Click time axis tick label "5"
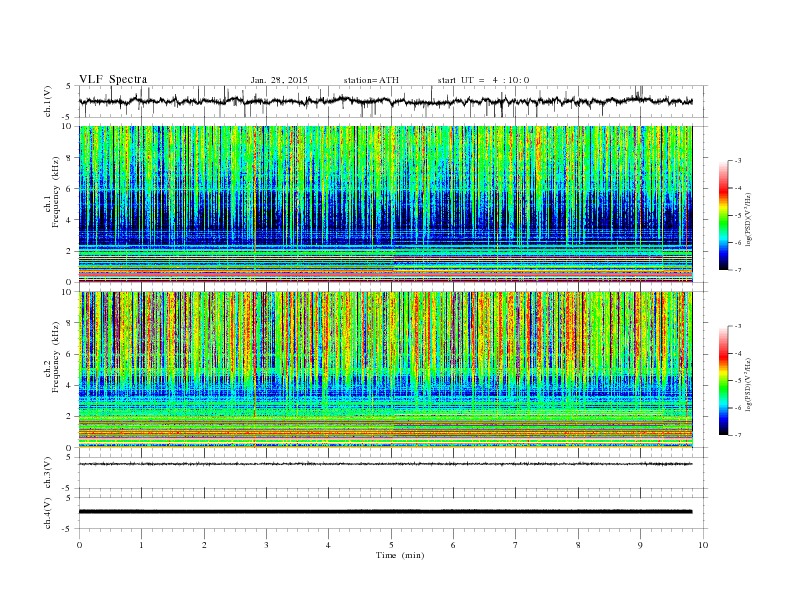 coord(391,545)
